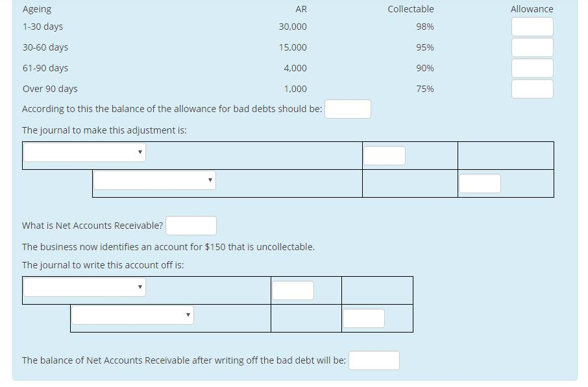Open the first account dropdown in write-off journal
588x387 pixels.
84,287
